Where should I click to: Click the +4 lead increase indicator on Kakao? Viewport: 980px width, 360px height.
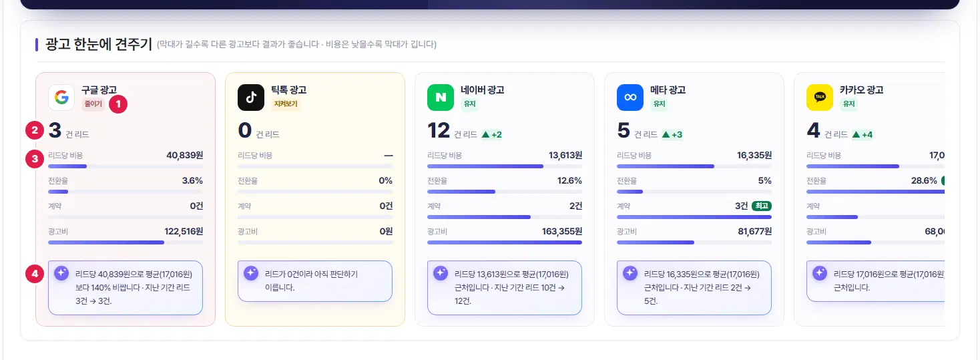(863, 134)
